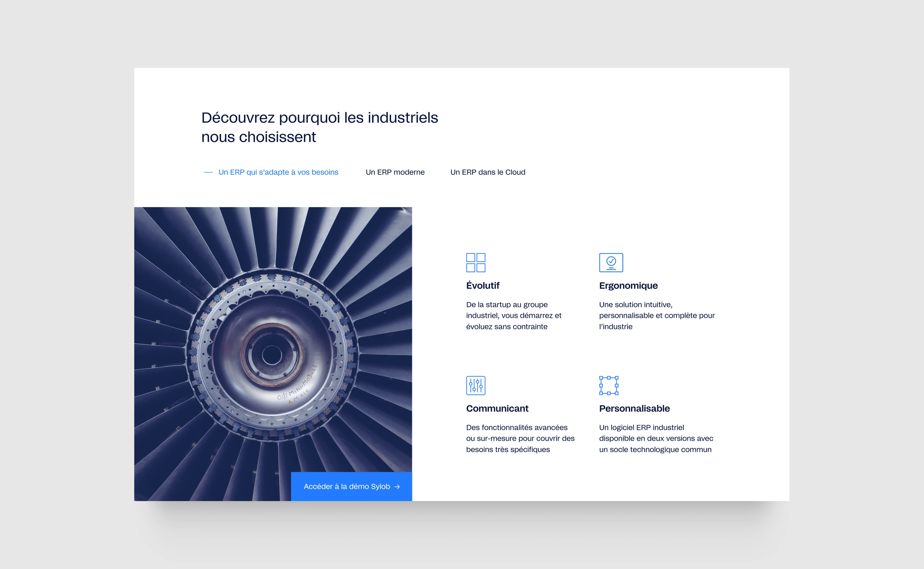Click the Personnalisable heading

tap(634, 408)
